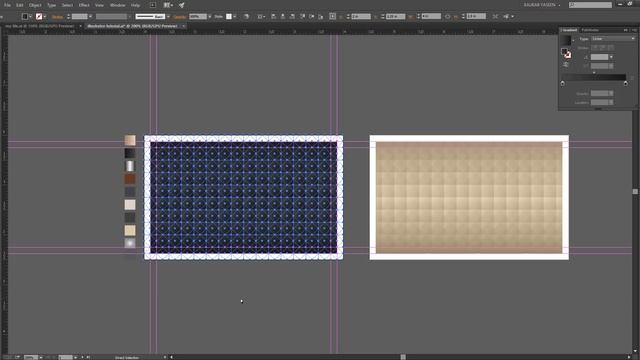This screenshot has height=360, width=640.
Task: Open the Help menu
Action: coord(135,5)
